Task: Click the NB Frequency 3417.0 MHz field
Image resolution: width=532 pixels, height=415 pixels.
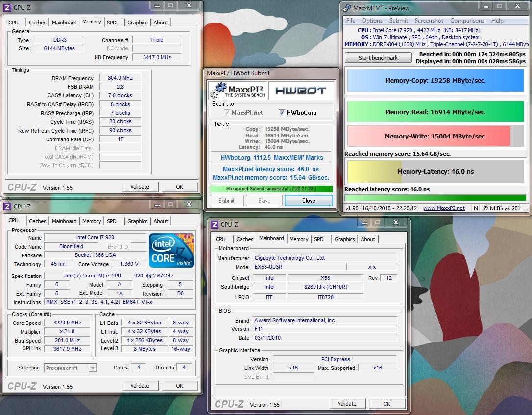Action: coord(157,57)
